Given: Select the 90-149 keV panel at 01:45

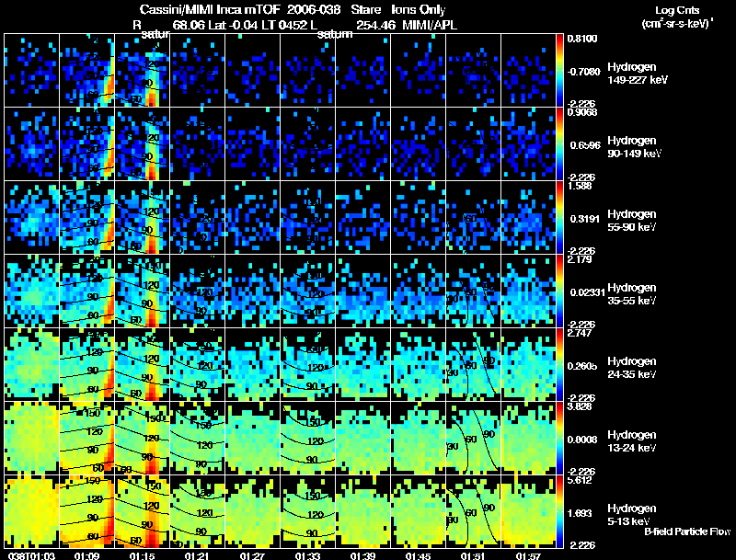Looking at the screenshot, I should pos(419,143).
